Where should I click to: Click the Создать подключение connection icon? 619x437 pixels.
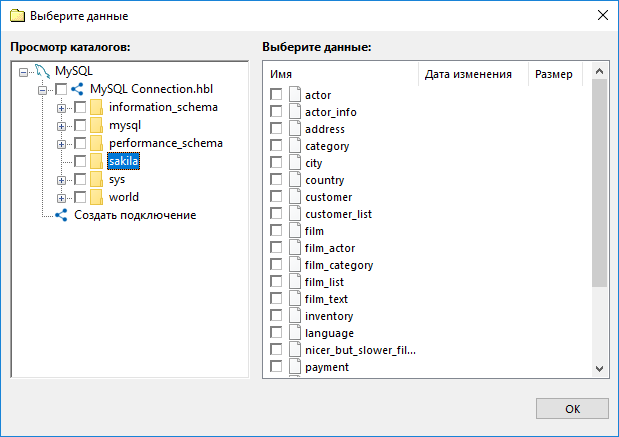click(x=61, y=215)
